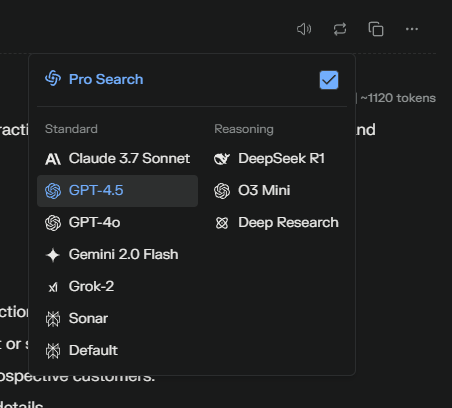Click the OpenAI icon beside GPT-4o
452x408 pixels.
click(53, 223)
